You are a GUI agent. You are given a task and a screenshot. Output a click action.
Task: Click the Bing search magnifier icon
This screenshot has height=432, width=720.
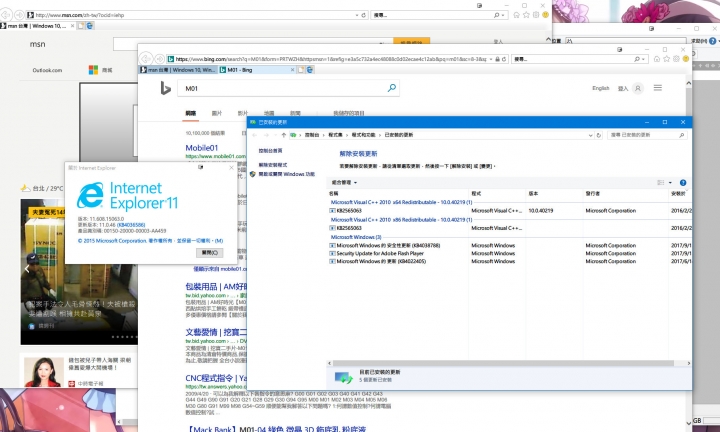pyautogui.click(x=392, y=88)
